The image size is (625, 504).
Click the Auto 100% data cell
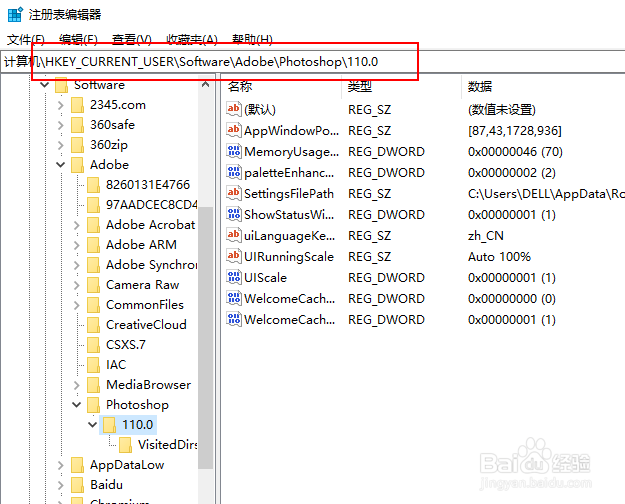(x=499, y=256)
